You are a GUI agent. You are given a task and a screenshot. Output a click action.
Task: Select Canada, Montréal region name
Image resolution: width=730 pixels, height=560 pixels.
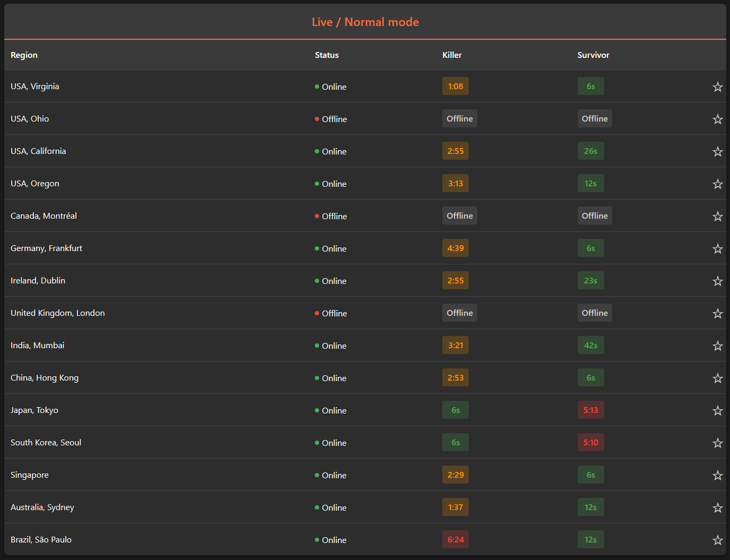pyautogui.click(x=44, y=216)
